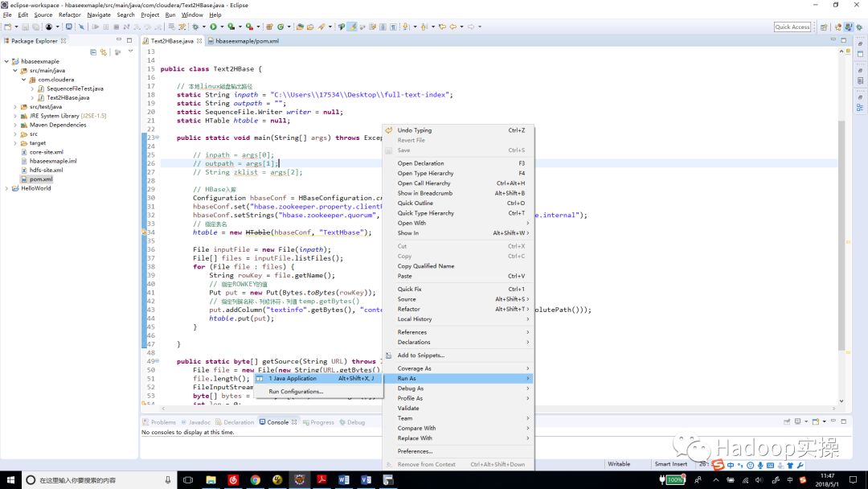
Task: Open Package Explorer view menu arrow
Action: pos(131,51)
